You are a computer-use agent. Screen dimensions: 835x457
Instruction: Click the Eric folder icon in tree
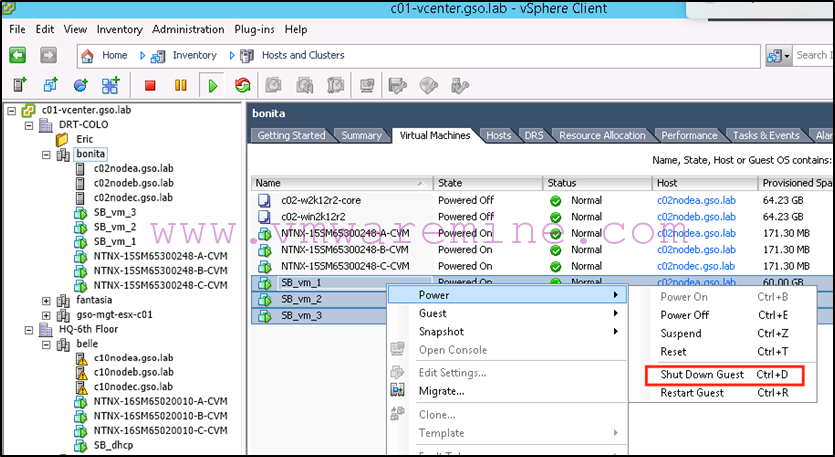click(62, 140)
